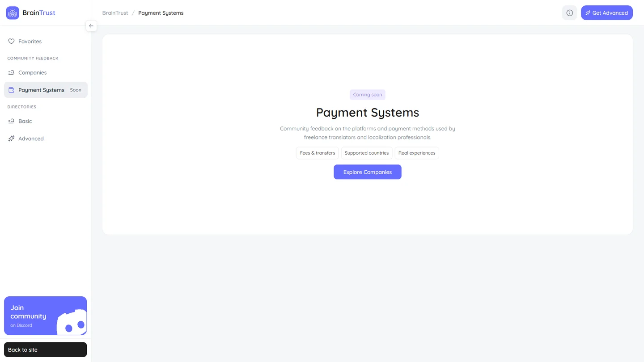Click the heart icon next to Favorites
Image resolution: width=644 pixels, height=362 pixels.
click(11, 42)
